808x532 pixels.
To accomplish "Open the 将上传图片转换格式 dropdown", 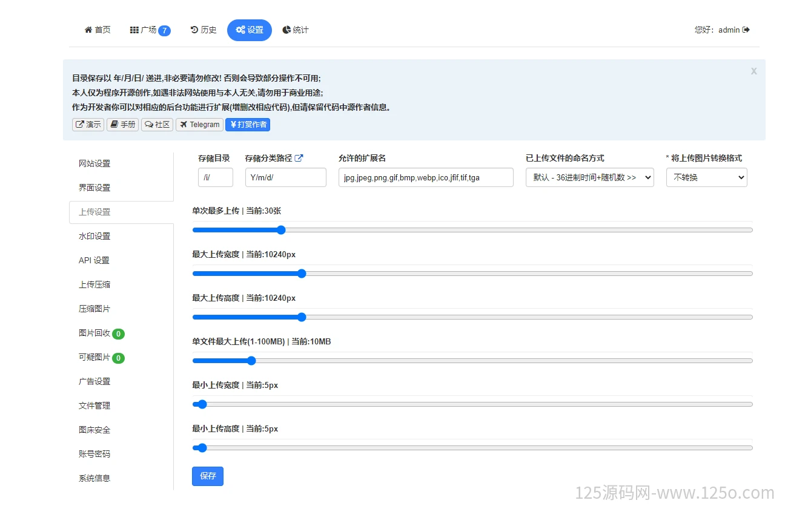I will [x=707, y=177].
